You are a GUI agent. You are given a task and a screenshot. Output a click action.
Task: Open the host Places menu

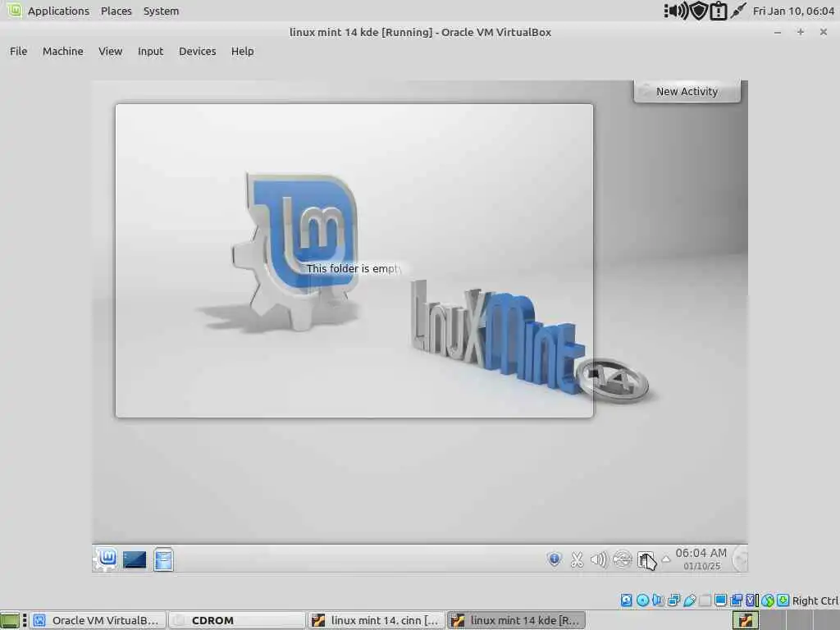click(116, 11)
